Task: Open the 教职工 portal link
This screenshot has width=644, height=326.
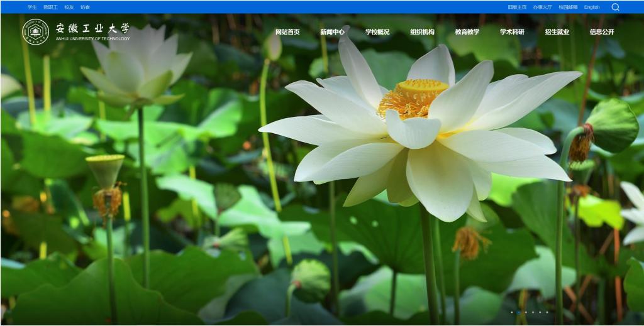Action: pos(50,7)
